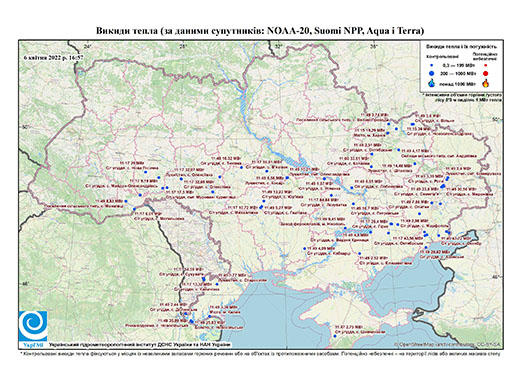This screenshot has width=520, height=368.
Task: Click the map title mentioning NOAA-20
Action: click(260, 31)
